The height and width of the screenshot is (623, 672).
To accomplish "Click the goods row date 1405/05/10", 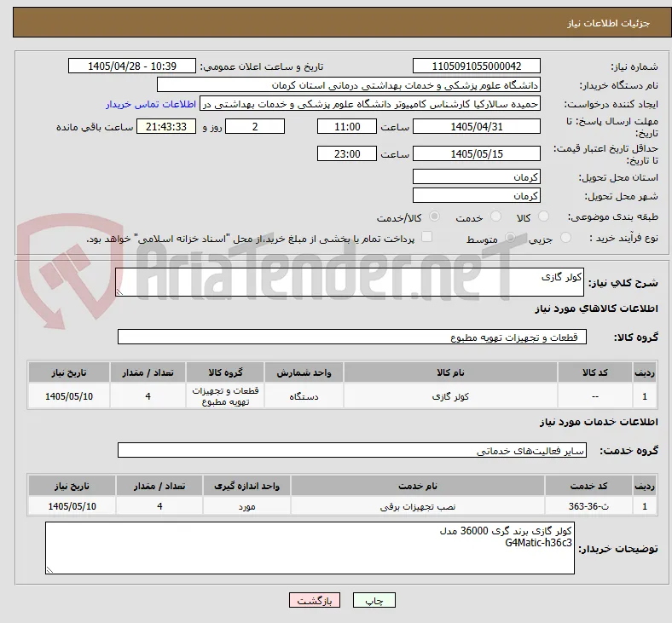I will click(69, 396).
